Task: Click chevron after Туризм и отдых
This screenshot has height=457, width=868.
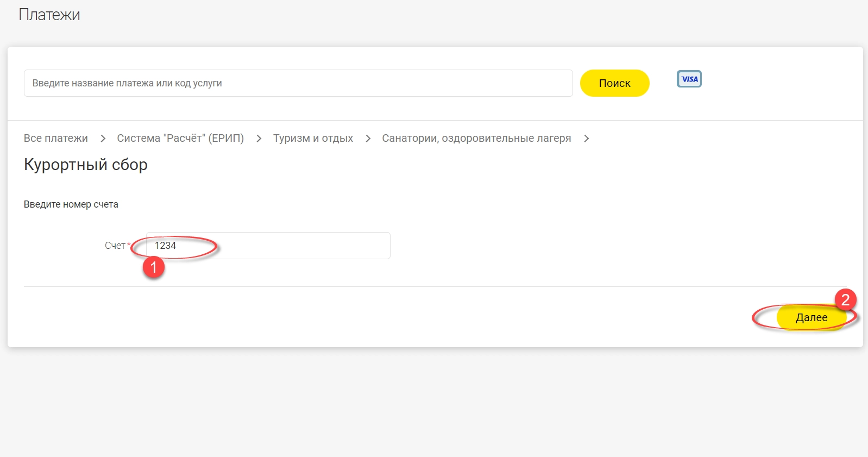Action: 368,139
